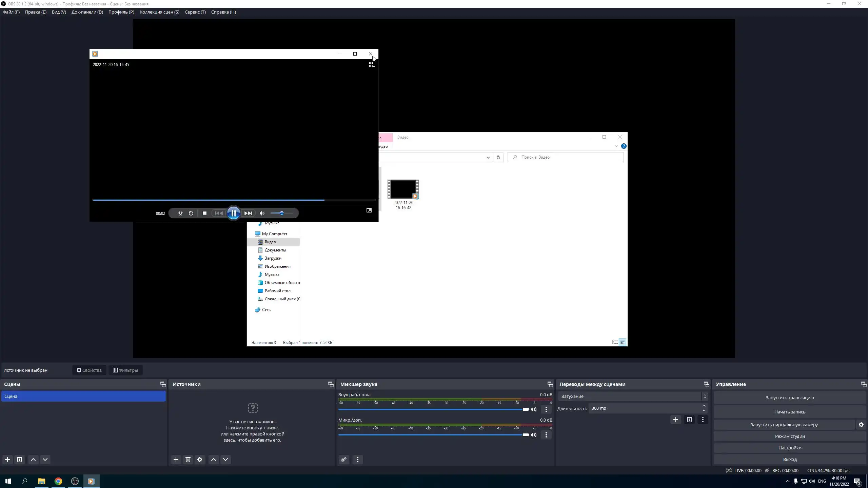Open source properties gear in Sources panel
This screenshot has width=868, height=488.
coord(200,460)
